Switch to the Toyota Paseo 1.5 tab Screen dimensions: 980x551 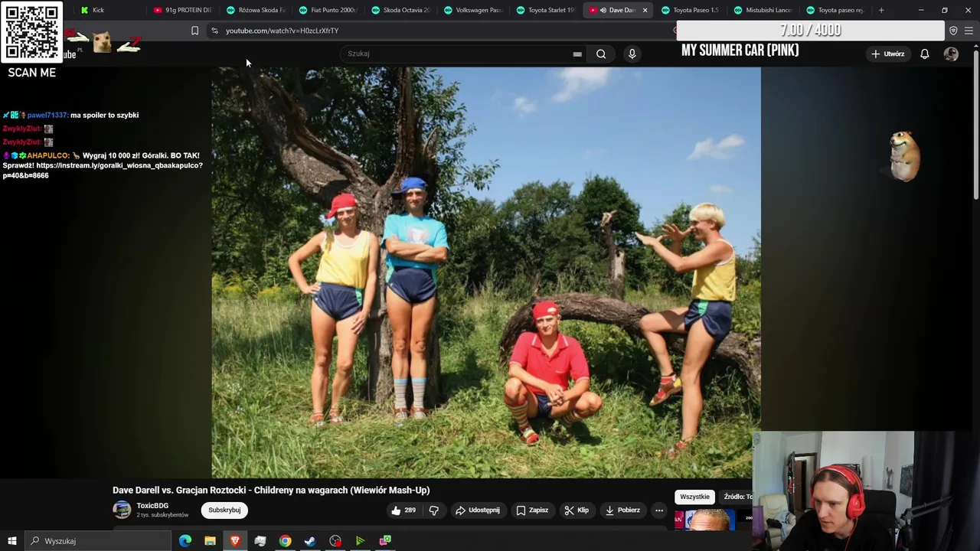[690, 10]
